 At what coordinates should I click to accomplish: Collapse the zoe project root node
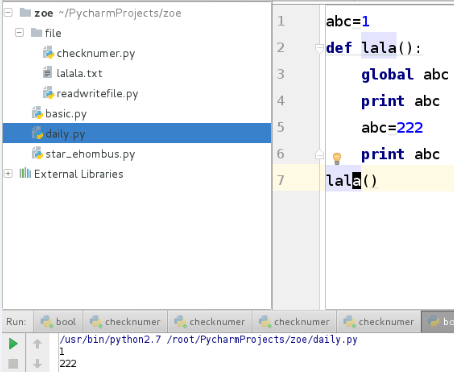(x=8, y=13)
